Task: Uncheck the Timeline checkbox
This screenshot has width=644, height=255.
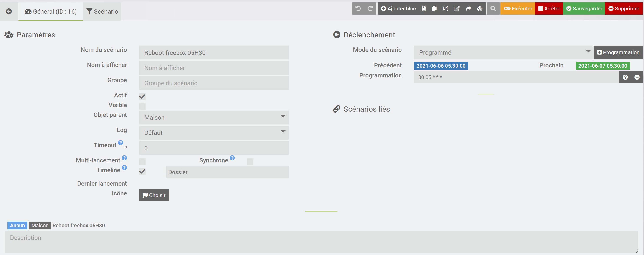Action: coord(142,171)
